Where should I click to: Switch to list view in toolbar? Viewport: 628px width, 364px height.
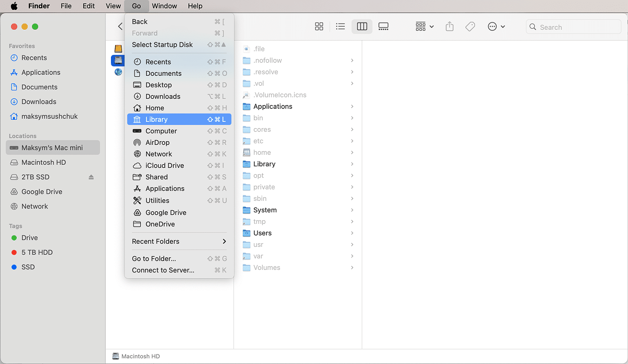pos(340,27)
